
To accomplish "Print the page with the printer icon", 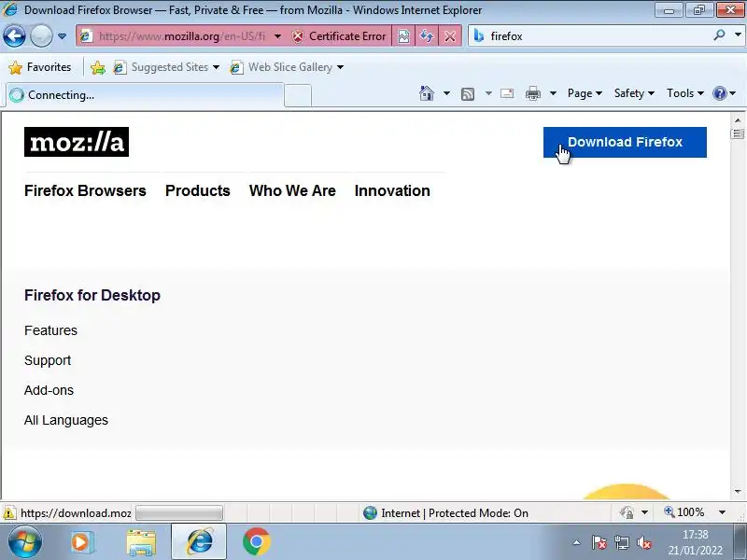I will (x=532, y=93).
